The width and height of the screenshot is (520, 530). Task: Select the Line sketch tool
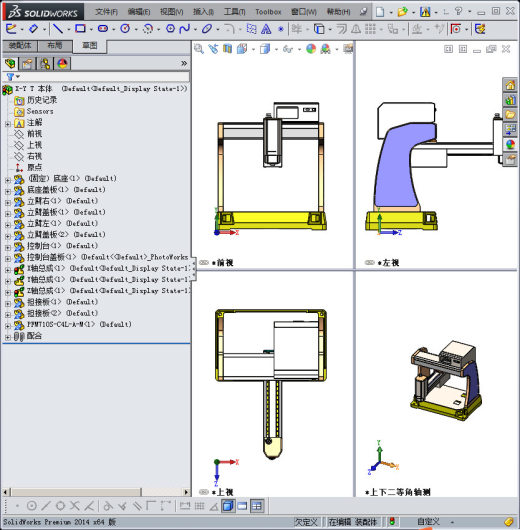coord(58,29)
